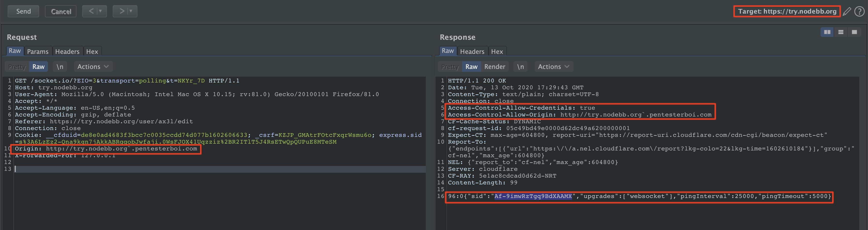
Task: Click the Date response header
Action: click(x=516, y=88)
